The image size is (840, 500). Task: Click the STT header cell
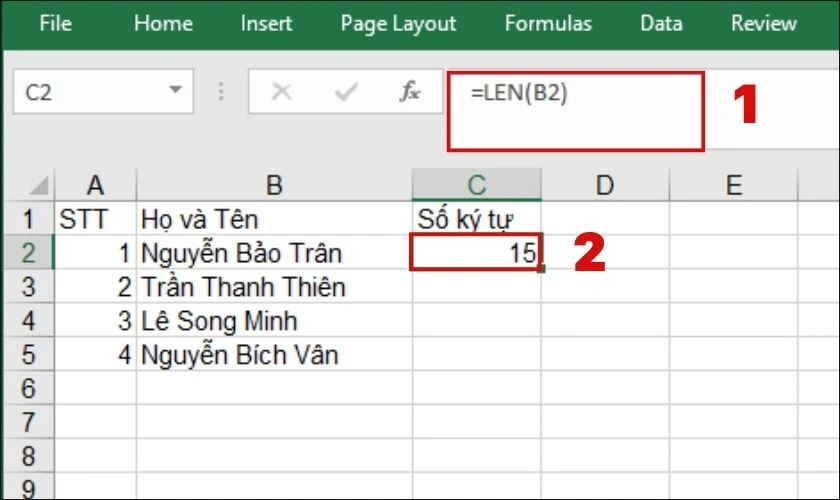point(95,219)
